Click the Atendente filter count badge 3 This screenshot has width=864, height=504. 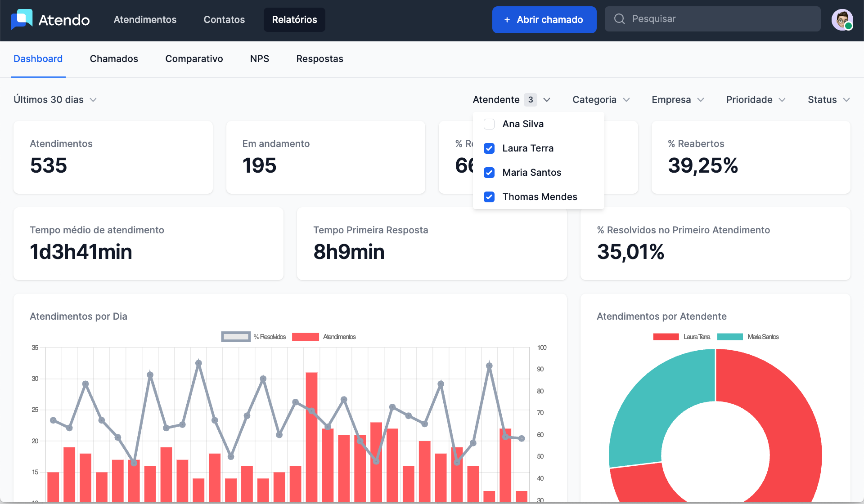(x=531, y=100)
